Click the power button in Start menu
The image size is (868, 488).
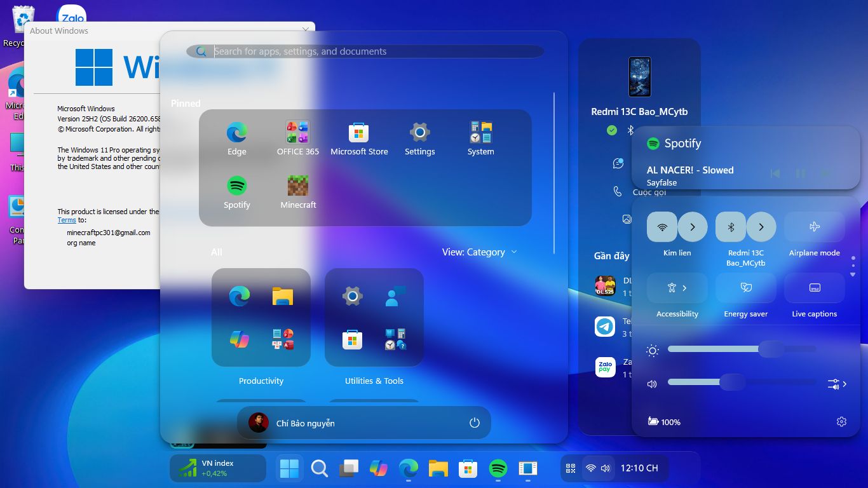point(474,423)
